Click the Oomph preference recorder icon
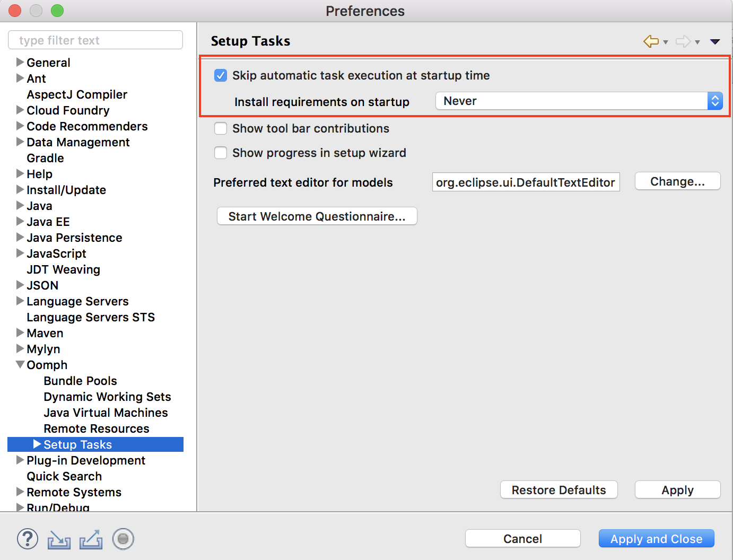The image size is (733, 560). [x=123, y=539]
